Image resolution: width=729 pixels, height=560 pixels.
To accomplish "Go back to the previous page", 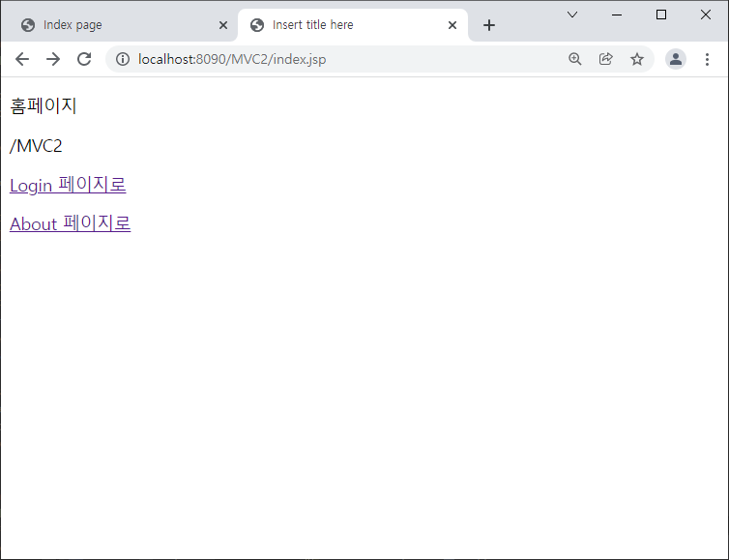I will coord(22,59).
